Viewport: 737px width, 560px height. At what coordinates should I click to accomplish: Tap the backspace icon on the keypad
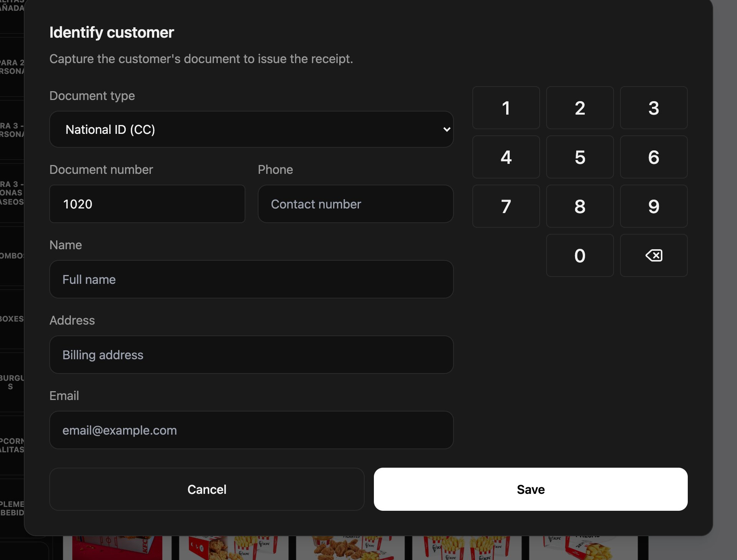coord(654,255)
